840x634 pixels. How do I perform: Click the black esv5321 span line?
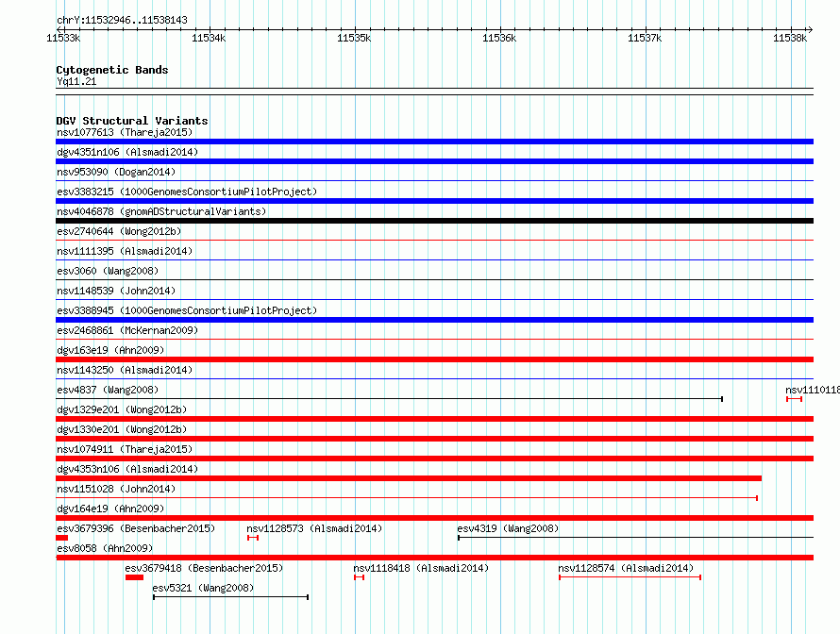tap(231, 597)
